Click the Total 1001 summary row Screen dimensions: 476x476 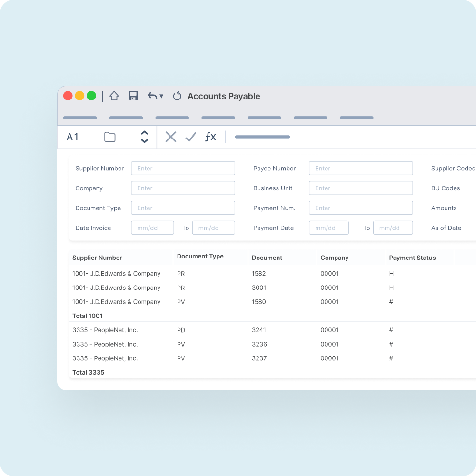pos(88,316)
